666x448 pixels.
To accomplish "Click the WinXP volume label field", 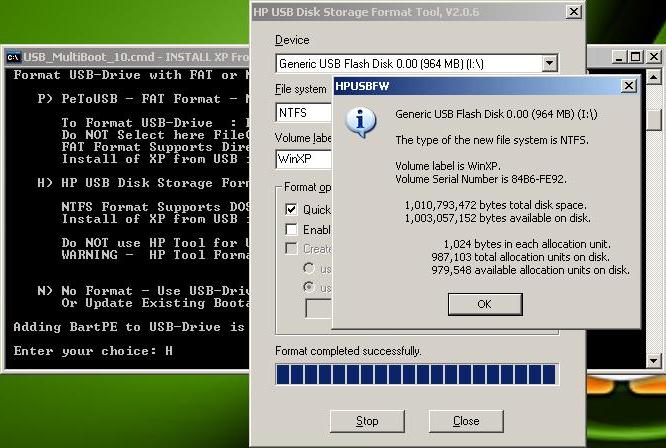I will (304, 159).
